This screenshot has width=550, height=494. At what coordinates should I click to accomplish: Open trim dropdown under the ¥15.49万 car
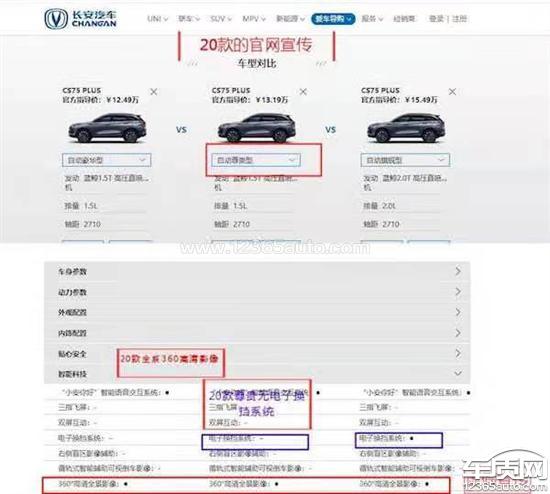click(405, 160)
